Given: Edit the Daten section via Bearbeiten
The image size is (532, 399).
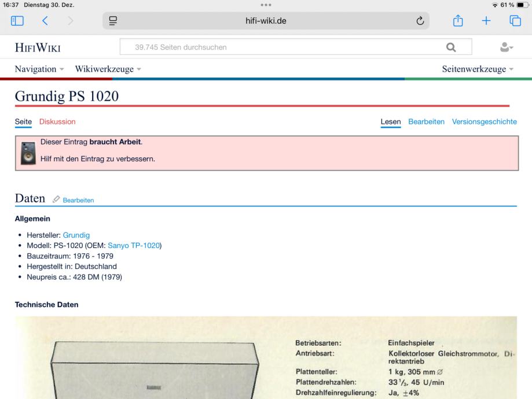Looking at the screenshot, I should [x=78, y=200].
